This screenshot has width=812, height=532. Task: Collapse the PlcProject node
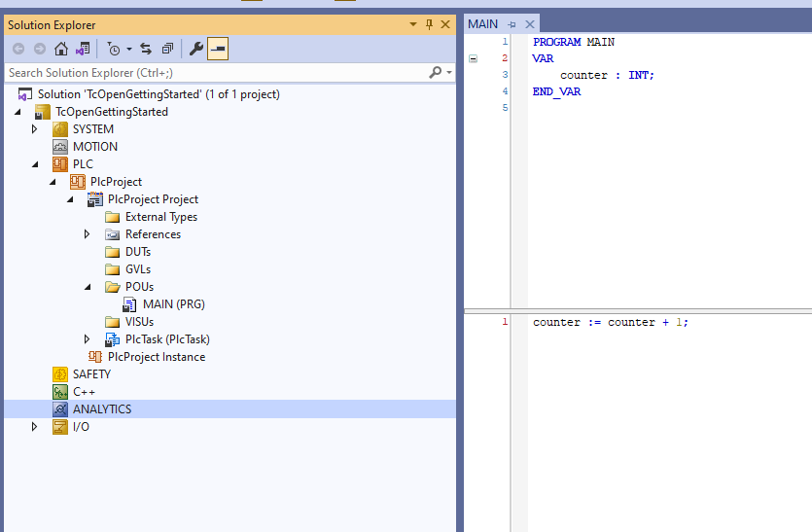point(53,182)
